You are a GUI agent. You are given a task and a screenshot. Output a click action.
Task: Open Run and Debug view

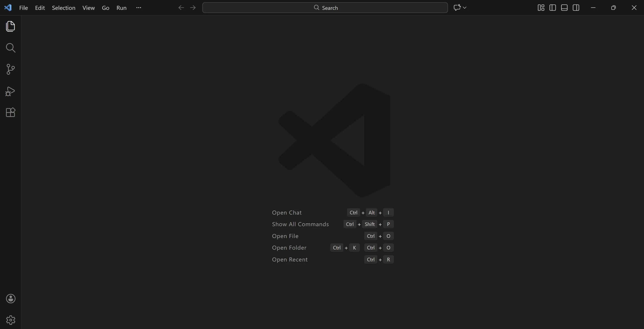click(10, 91)
